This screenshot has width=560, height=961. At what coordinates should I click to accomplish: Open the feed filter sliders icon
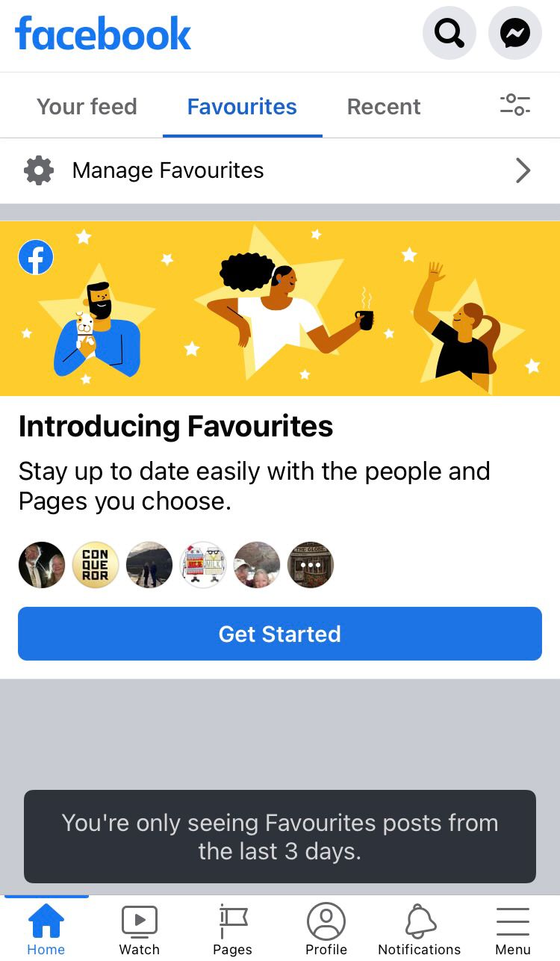point(515,105)
